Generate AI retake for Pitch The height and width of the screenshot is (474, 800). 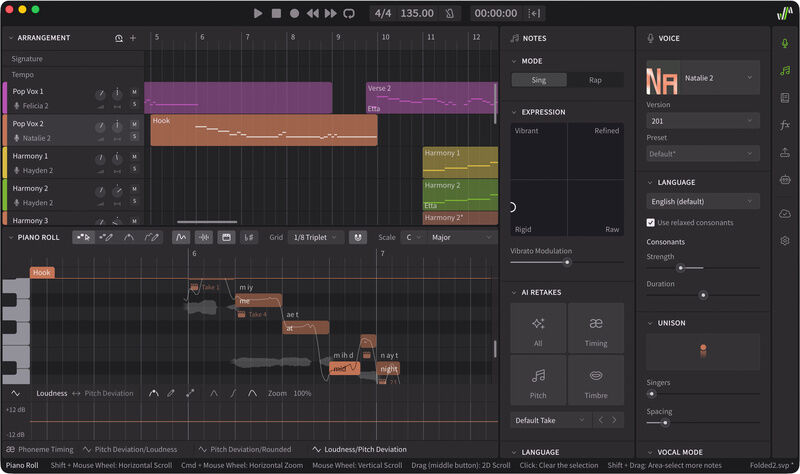coord(538,381)
